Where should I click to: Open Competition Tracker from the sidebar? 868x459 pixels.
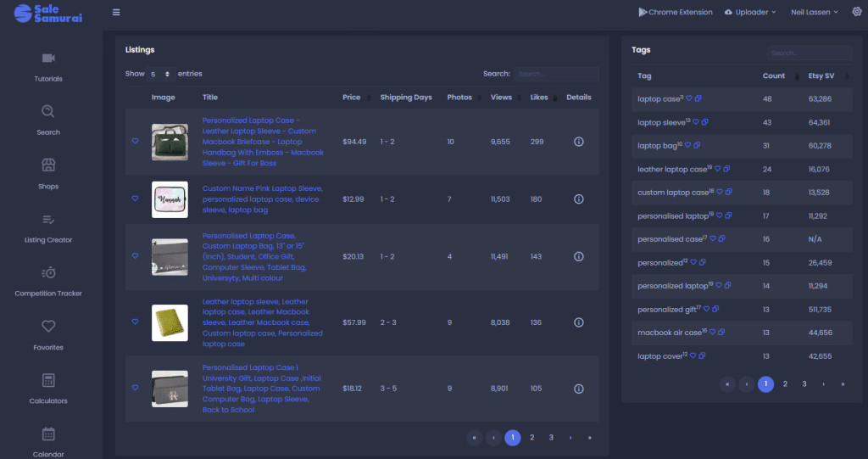pos(48,272)
